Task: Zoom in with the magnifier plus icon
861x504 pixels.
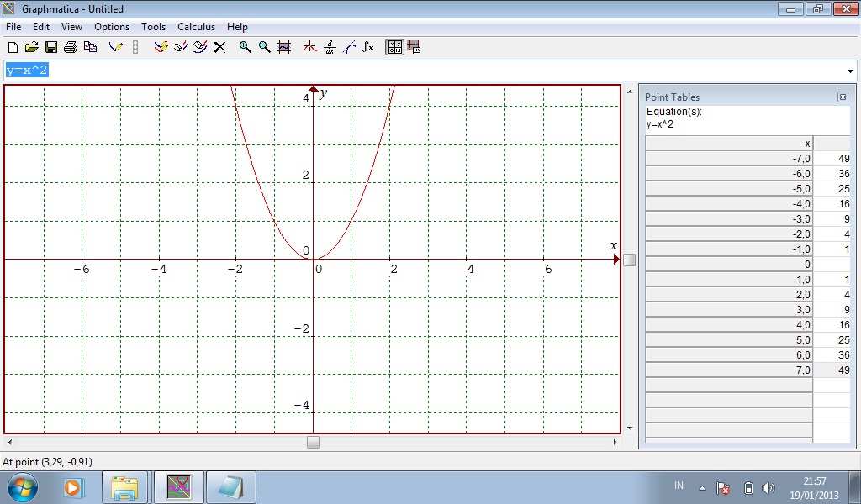Action: click(245, 47)
